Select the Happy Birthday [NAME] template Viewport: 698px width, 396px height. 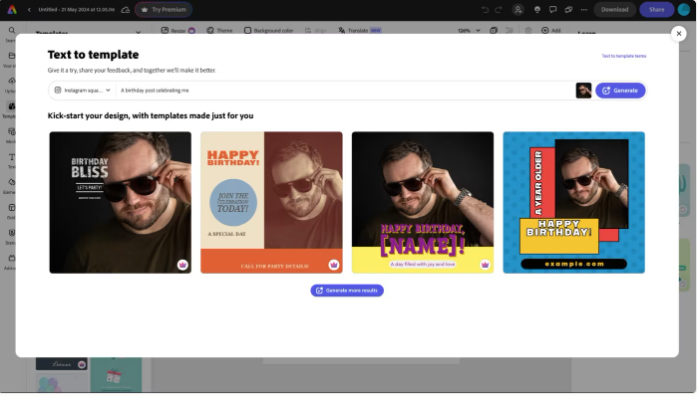coord(422,202)
